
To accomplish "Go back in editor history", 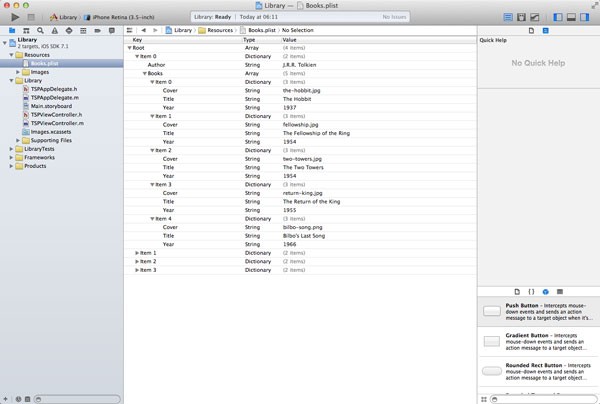I will click(x=143, y=30).
